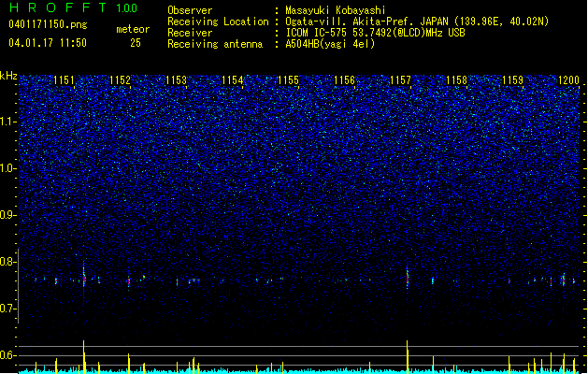Select observer name Masayuki Kobayashi
This screenshot has width=588, height=374.
pyautogui.click(x=336, y=10)
